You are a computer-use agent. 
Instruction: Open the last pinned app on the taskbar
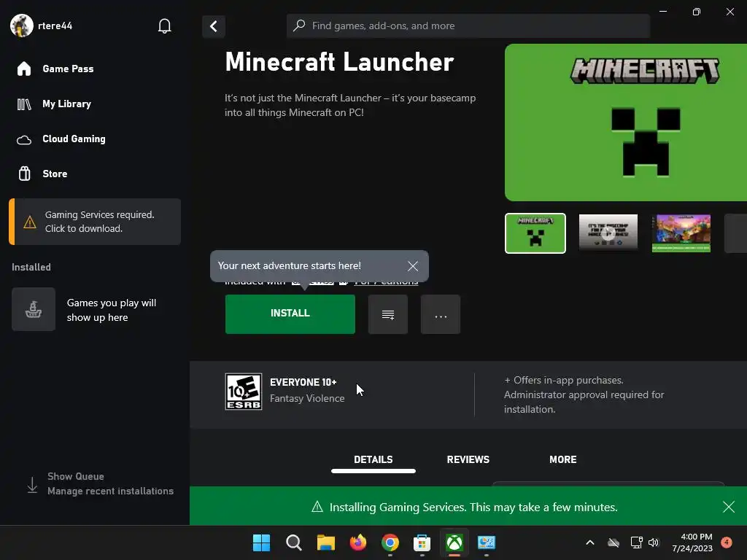(x=487, y=542)
